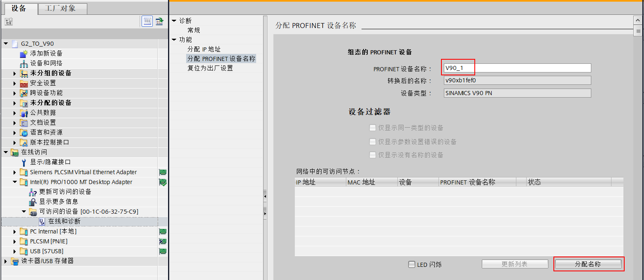Click the details view toggle above the project tree
644x280 pixels.
click(147, 21)
